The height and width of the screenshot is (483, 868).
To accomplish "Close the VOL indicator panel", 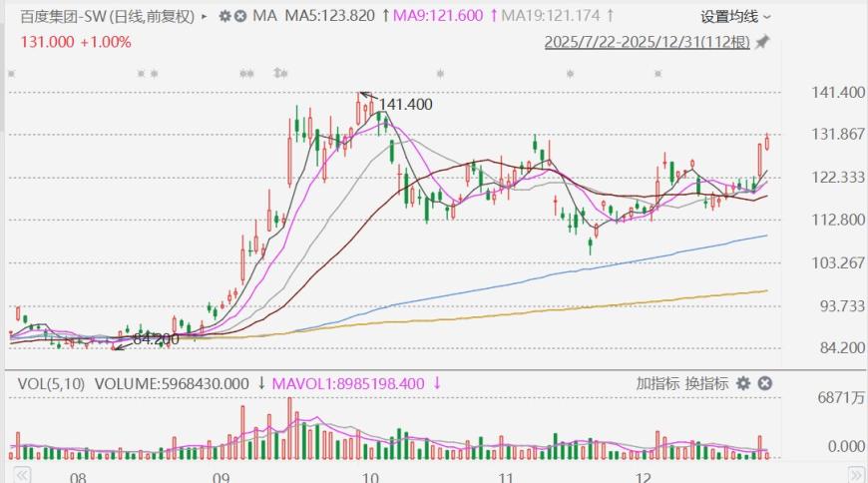I will click(764, 383).
